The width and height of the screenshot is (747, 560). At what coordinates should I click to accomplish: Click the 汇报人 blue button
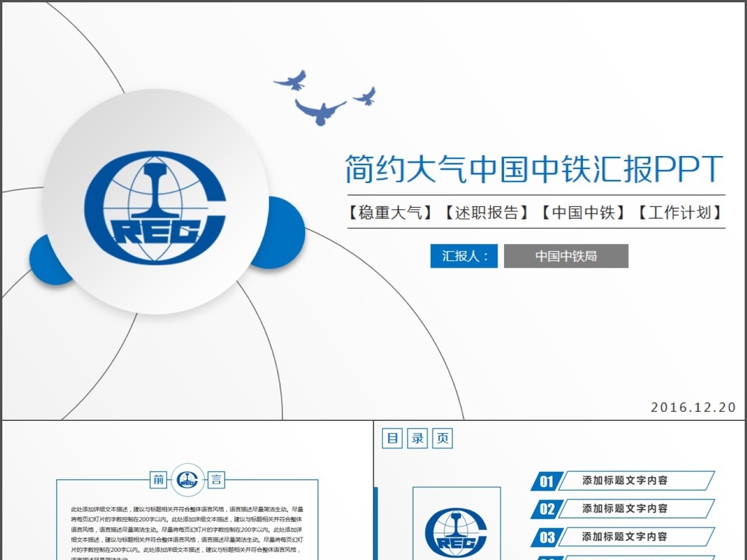point(463,256)
